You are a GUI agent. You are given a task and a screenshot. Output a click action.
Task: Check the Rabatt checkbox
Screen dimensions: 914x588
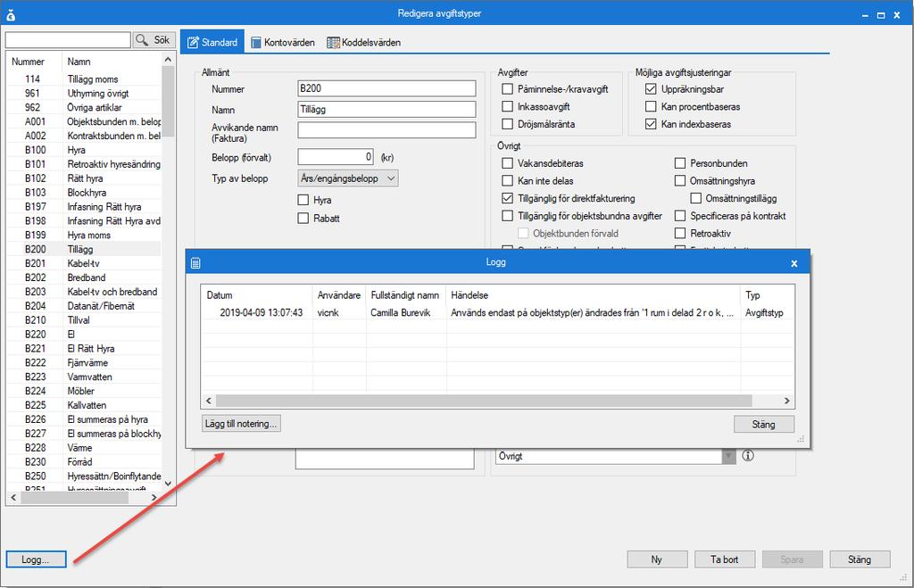[303, 218]
